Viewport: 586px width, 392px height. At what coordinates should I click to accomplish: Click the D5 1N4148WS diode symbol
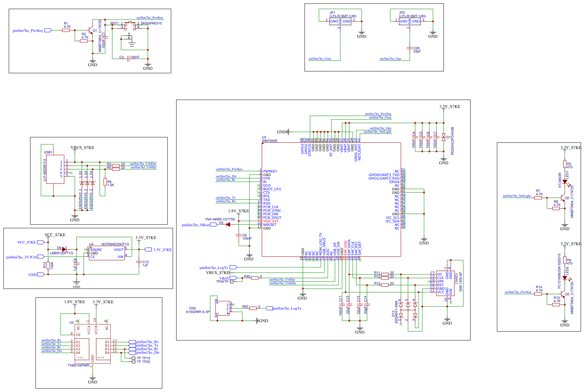227,225
